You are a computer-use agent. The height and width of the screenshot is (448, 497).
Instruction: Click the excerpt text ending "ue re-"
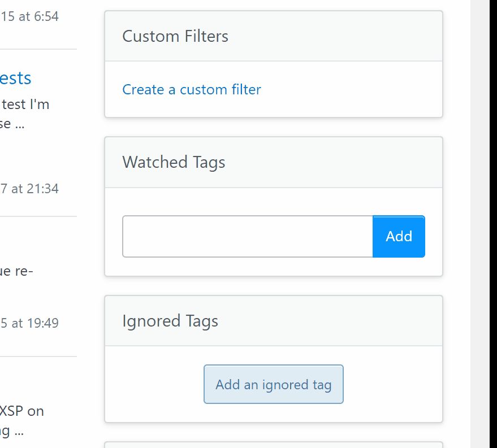pos(17,271)
